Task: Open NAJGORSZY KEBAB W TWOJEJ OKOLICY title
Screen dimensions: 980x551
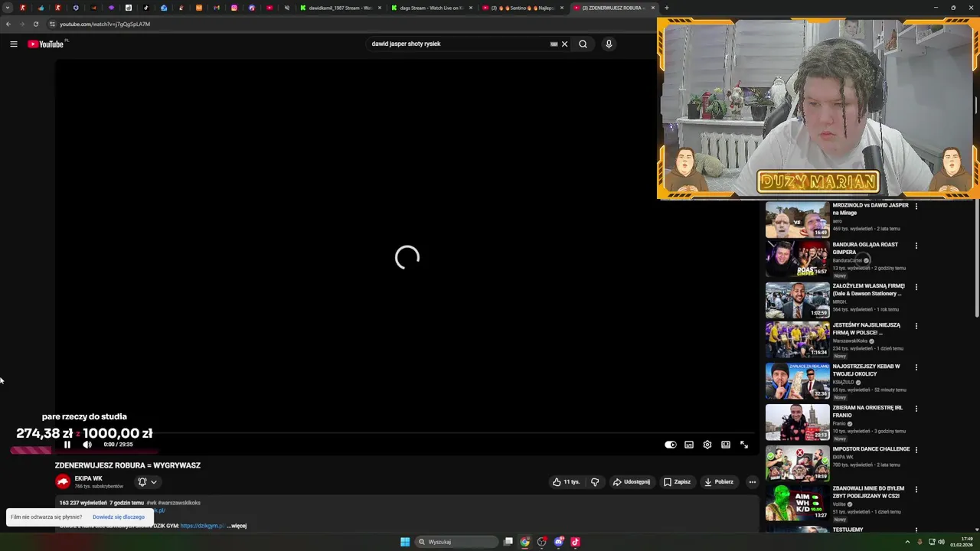Action: (867, 370)
